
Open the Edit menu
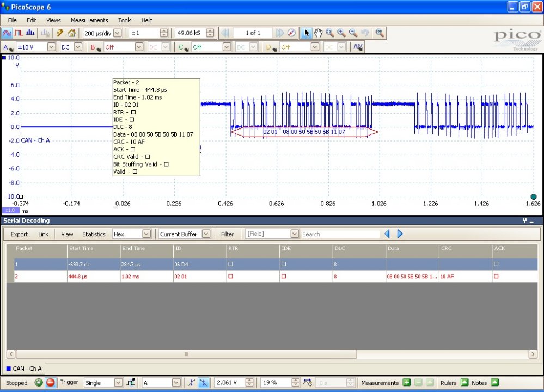coord(31,20)
